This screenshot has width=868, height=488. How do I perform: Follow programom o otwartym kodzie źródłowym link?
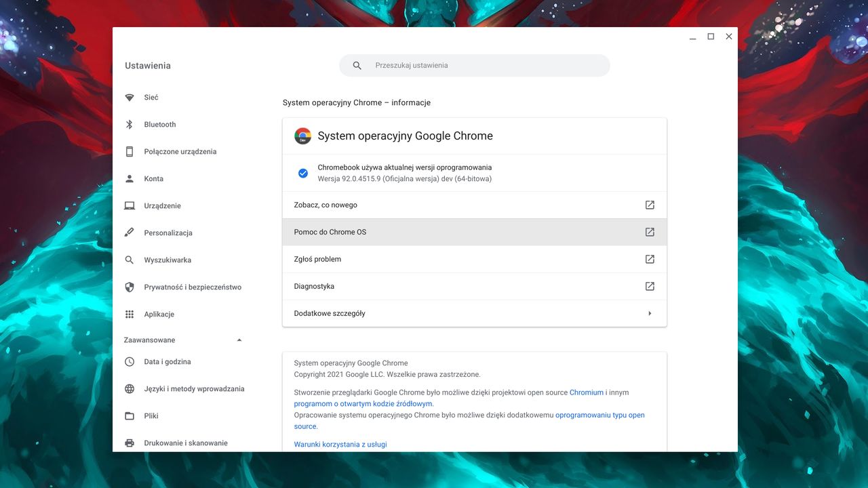[x=363, y=404]
